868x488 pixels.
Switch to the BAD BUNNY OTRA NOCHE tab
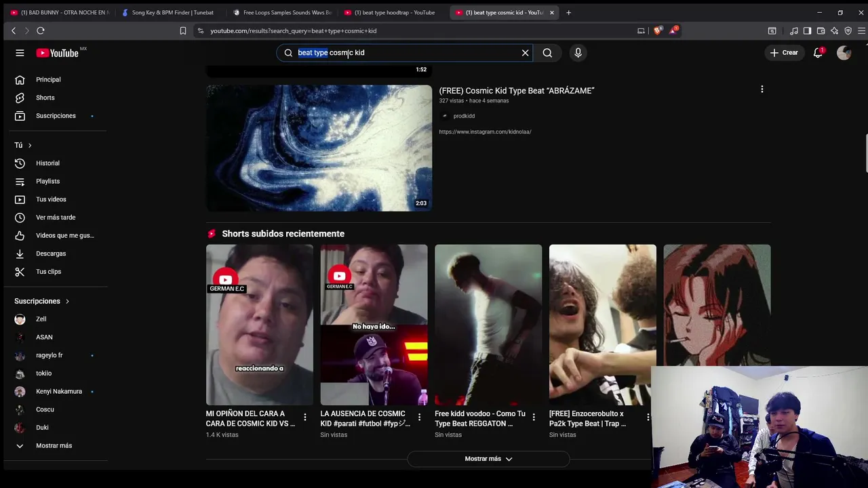tap(60, 12)
